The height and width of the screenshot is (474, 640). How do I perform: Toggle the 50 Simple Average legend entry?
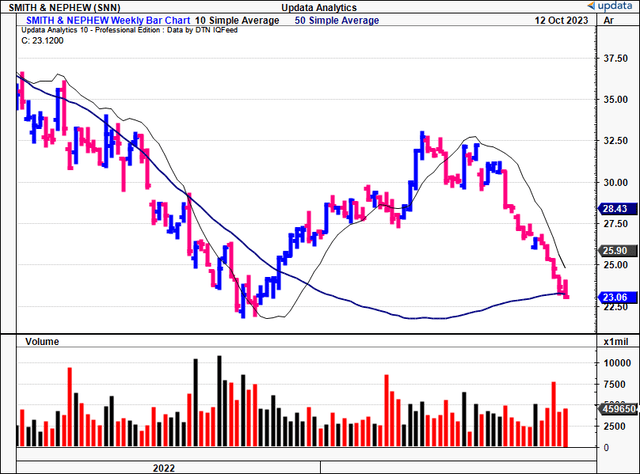pyautogui.click(x=334, y=20)
